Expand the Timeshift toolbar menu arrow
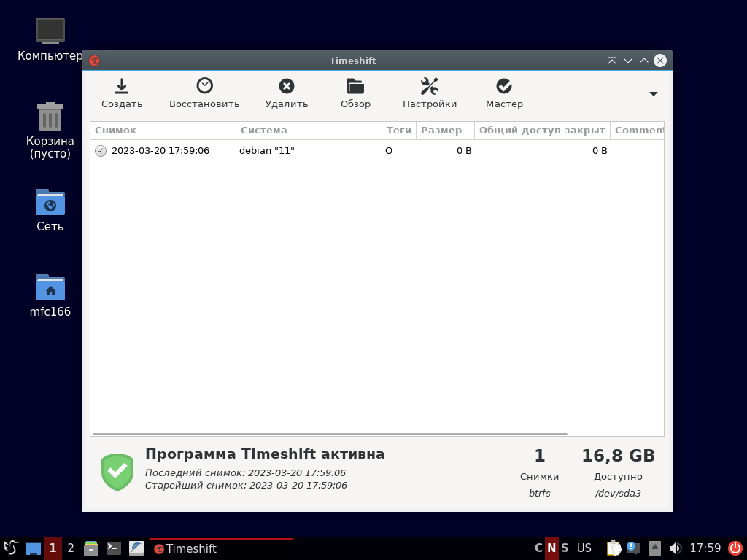This screenshot has height=560, width=747. [654, 94]
